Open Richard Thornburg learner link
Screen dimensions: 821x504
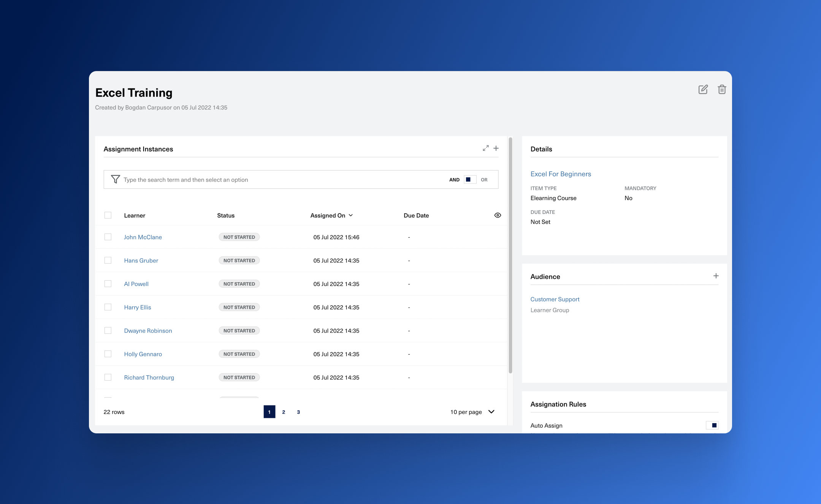[149, 378]
